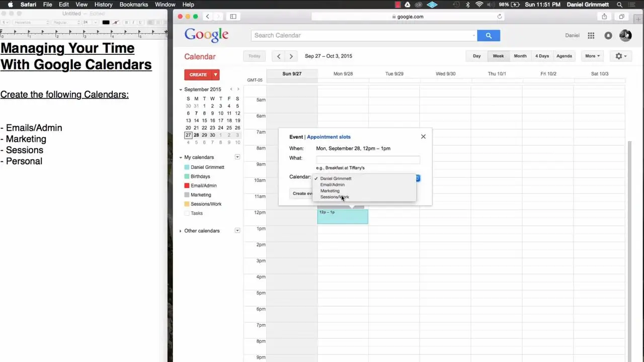Open TextEdit black text color swatch
Viewport: 644px width, 362px height.
coord(106,22)
